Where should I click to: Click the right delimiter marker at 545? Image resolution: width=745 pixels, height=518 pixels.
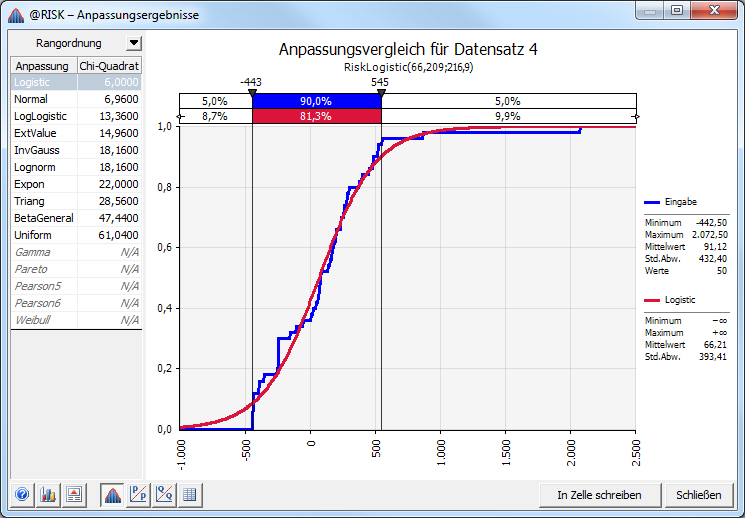[x=381, y=93]
